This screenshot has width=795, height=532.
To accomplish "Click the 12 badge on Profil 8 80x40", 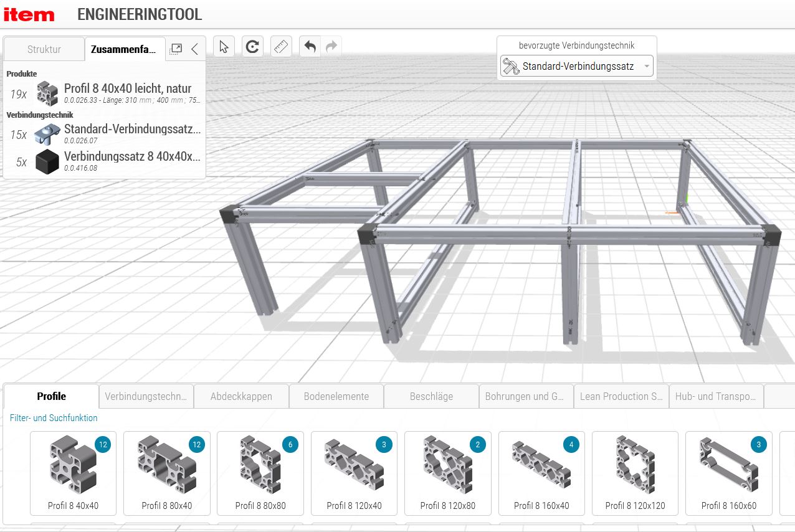I will click(198, 445).
